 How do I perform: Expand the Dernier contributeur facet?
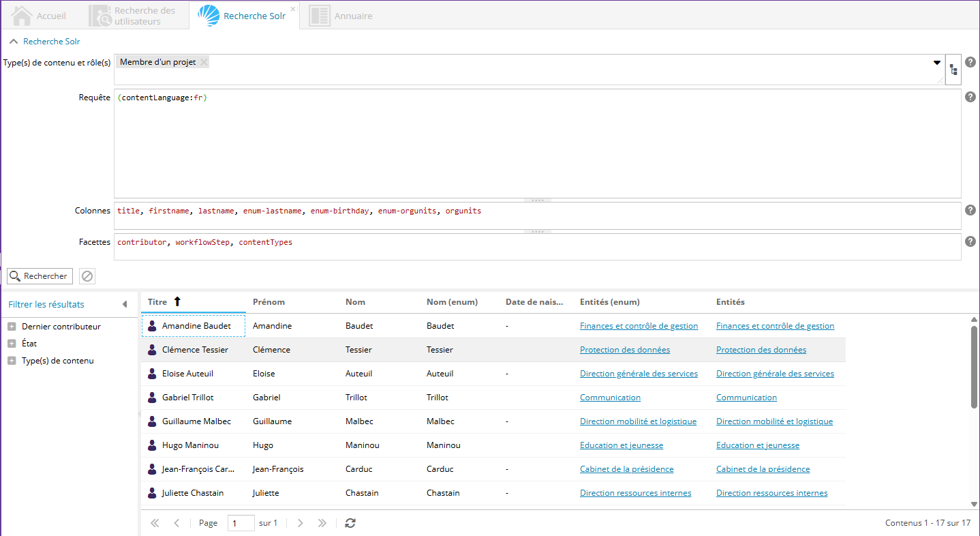click(x=12, y=327)
